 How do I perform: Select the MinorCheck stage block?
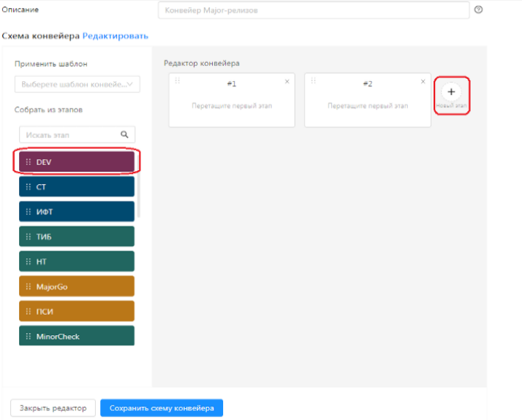point(77,336)
